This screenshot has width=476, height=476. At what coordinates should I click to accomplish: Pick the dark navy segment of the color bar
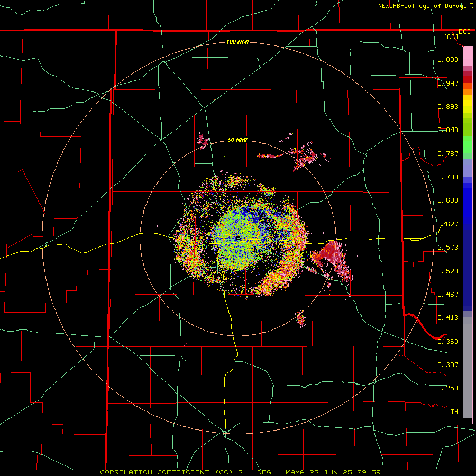(467, 270)
